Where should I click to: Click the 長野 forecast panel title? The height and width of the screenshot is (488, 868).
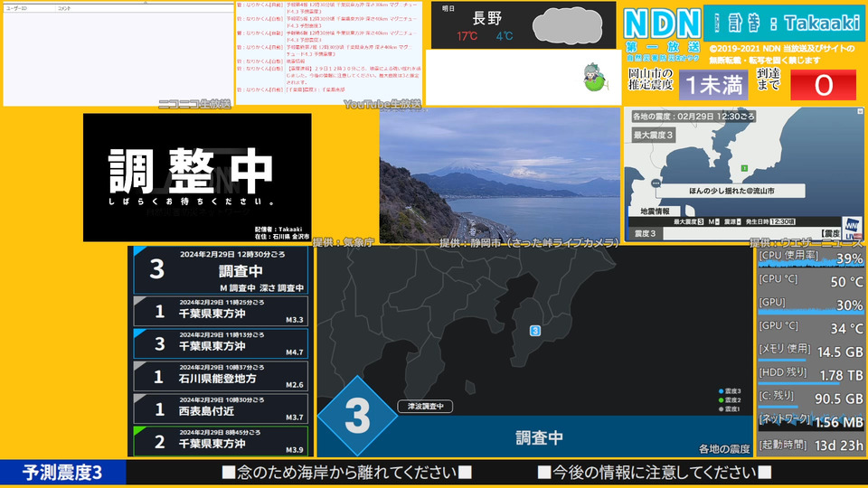[x=487, y=18]
